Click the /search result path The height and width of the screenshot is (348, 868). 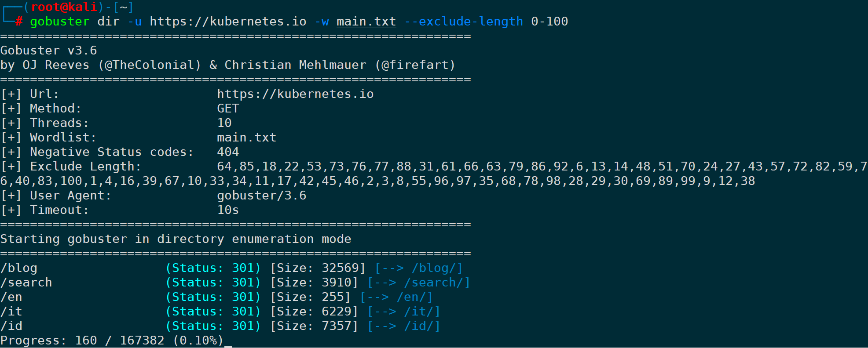pyautogui.click(x=26, y=283)
